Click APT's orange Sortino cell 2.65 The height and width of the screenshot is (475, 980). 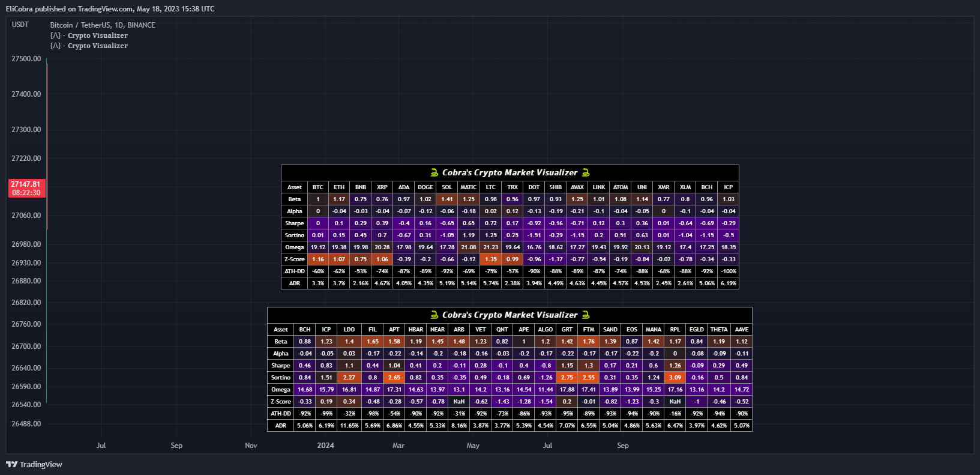pyautogui.click(x=394, y=378)
